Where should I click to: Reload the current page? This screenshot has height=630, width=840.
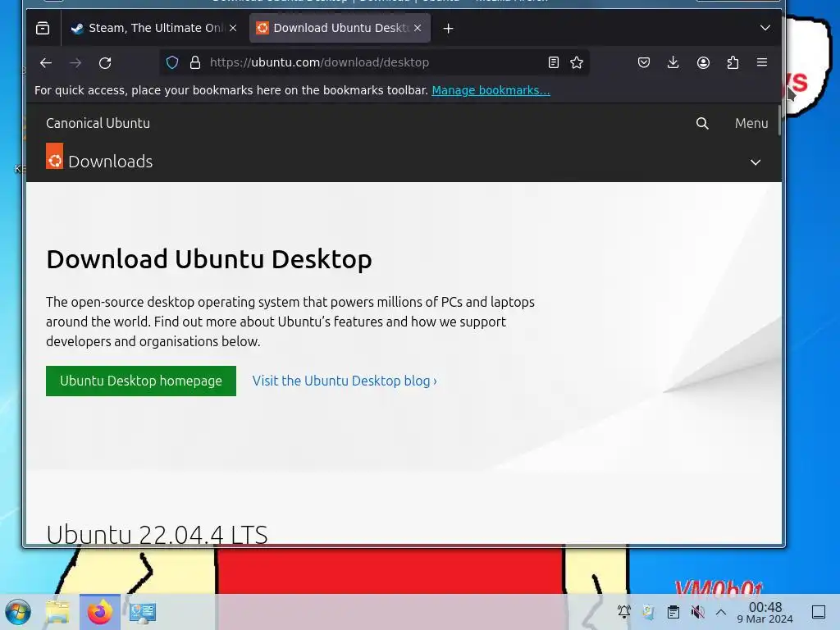[105, 62]
